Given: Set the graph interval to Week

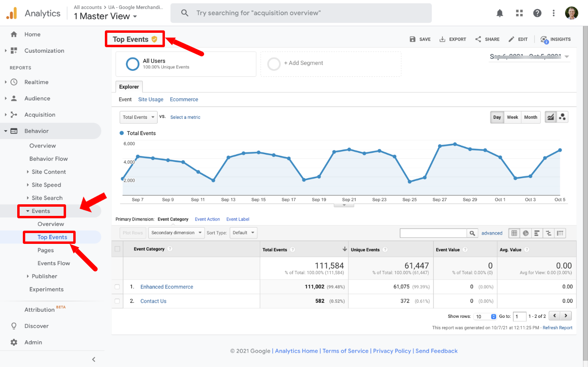Looking at the screenshot, I should pos(512,117).
